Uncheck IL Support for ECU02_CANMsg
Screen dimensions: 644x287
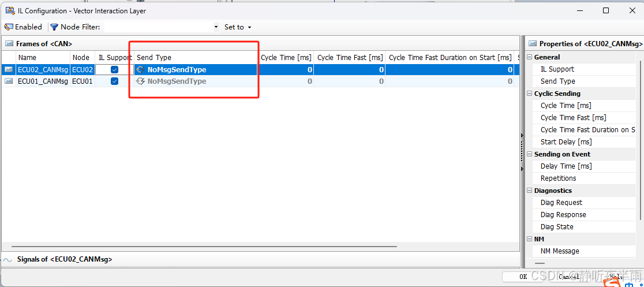(x=115, y=69)
